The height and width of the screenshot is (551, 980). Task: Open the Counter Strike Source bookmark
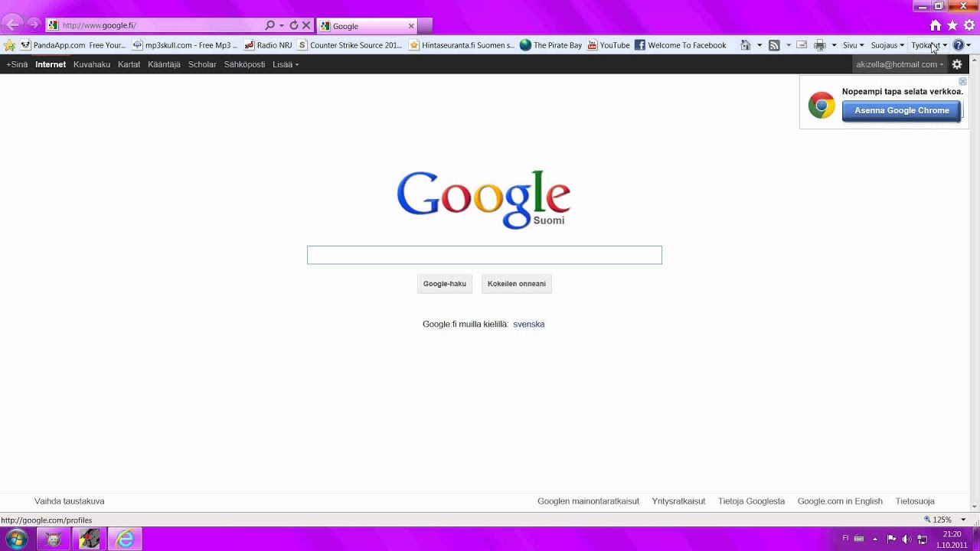tap(350, 45)
